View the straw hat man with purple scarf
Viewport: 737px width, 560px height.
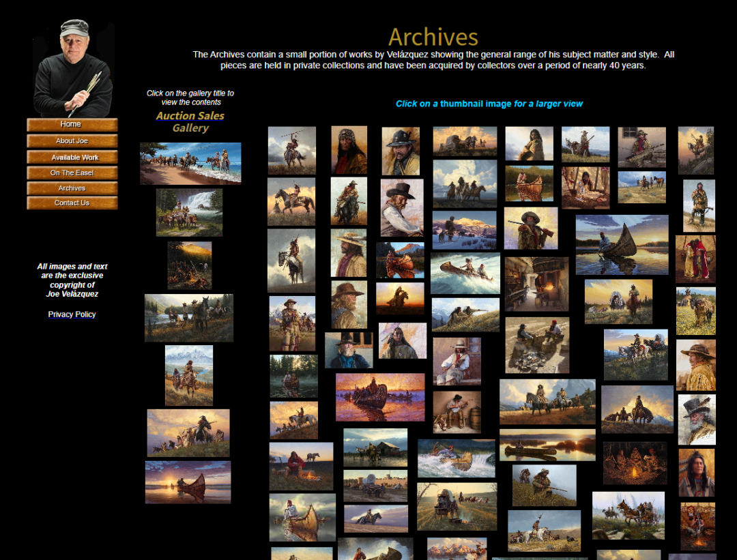[x=349, y=253]
